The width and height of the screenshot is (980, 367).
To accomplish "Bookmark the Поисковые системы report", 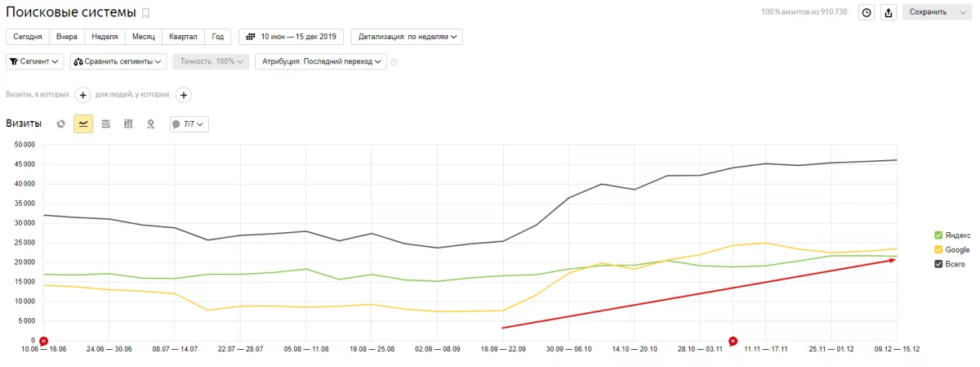I will (146, 13).
